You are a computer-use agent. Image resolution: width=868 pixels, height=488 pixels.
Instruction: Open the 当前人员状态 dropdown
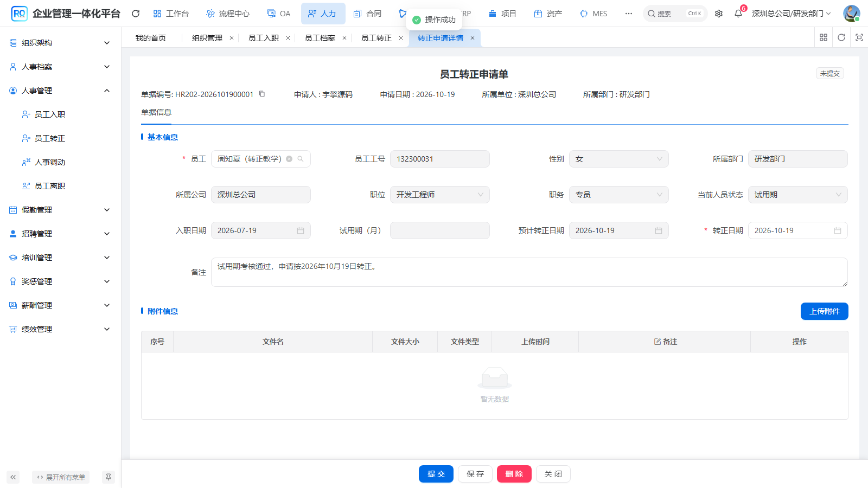click(x=798, y=195)
